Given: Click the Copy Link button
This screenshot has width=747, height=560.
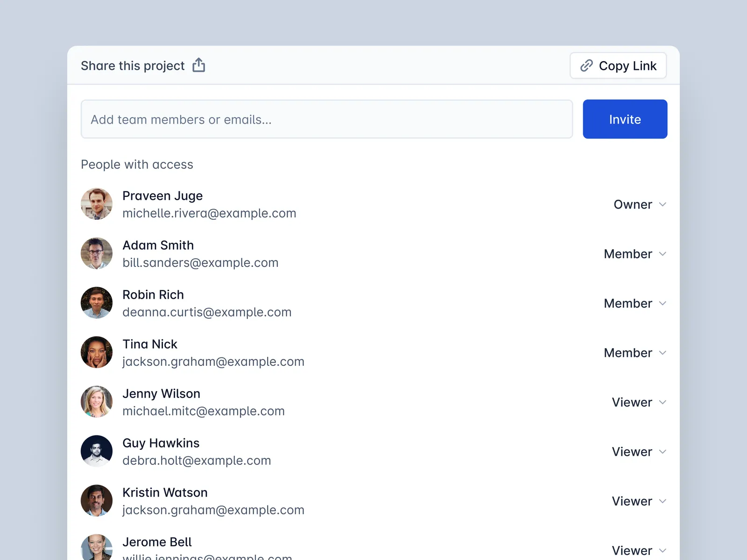Looking at the screenshot, I should (618, 66).
